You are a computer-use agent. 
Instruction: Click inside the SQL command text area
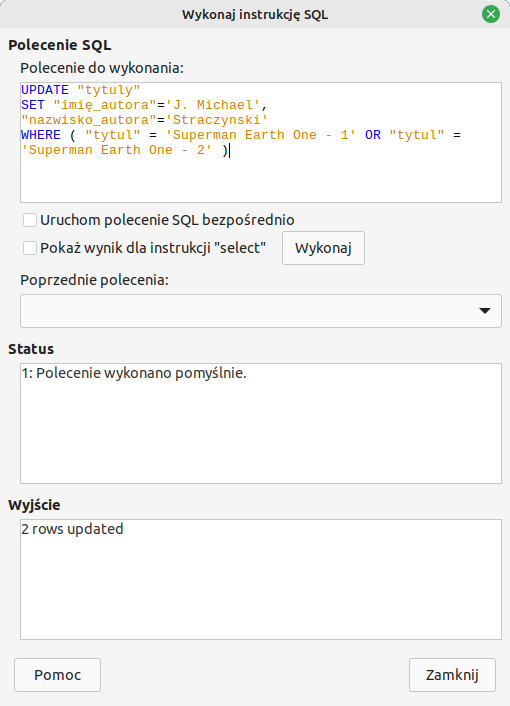point(261,142)
